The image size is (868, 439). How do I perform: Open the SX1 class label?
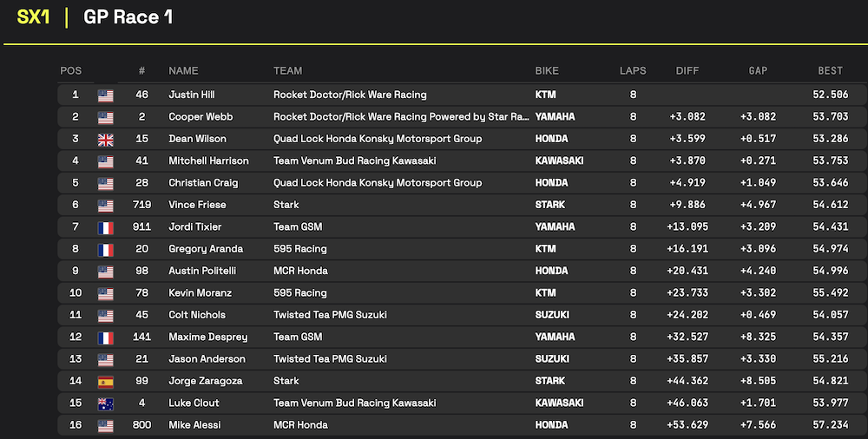tap(33, 17)
